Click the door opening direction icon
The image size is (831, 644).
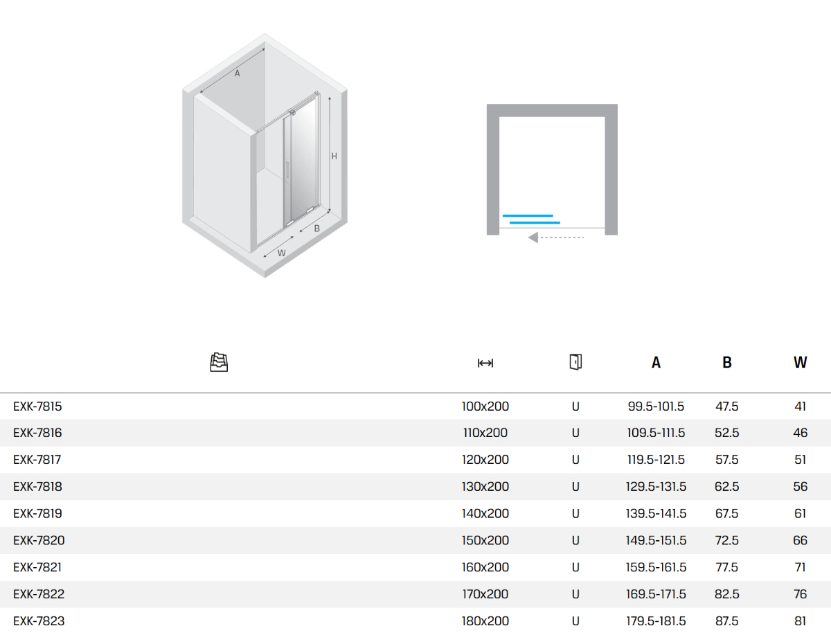(575, 361)
